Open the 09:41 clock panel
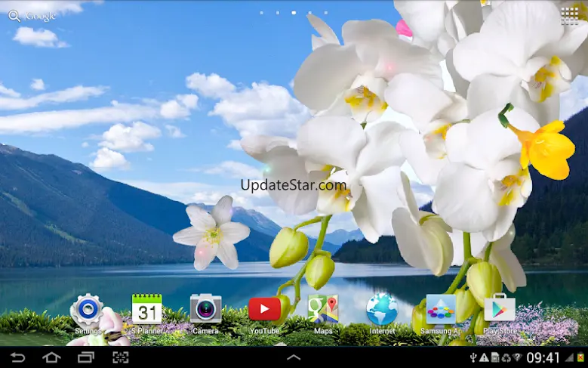588x368 pixels. pos(543,357)
